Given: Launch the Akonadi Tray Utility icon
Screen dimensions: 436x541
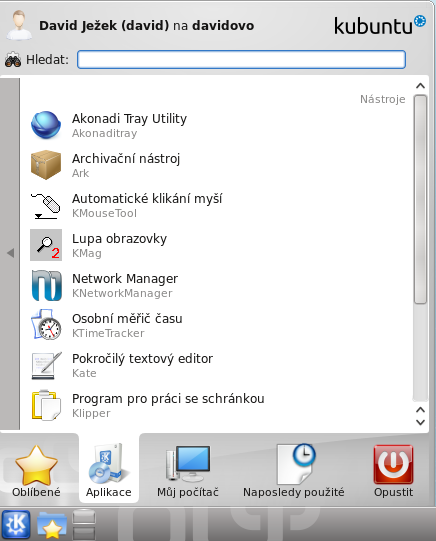Looking at the screenshot, I should tap(46, 125).
